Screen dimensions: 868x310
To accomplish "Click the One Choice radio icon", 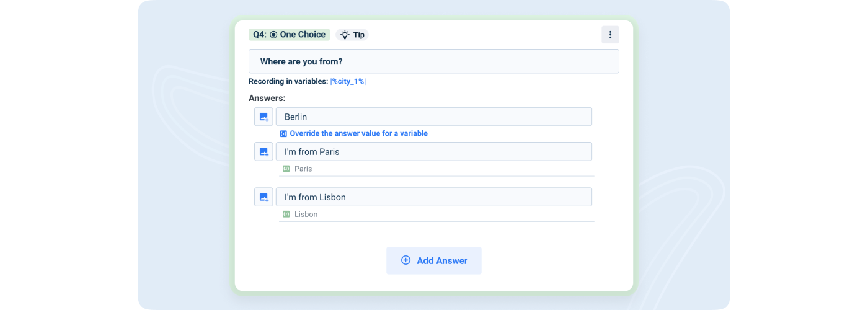I will [273, 35].
